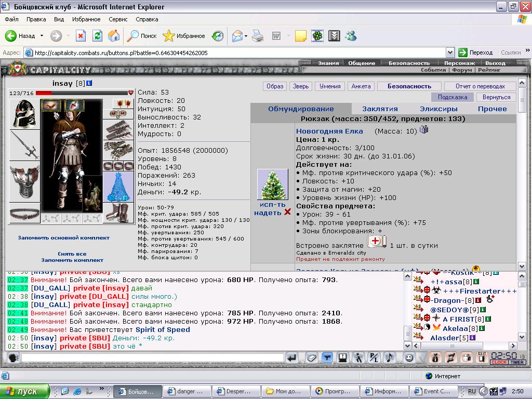Switch to the Заклятия tab
Screen dimensions: 532x399
coord(380,109)
